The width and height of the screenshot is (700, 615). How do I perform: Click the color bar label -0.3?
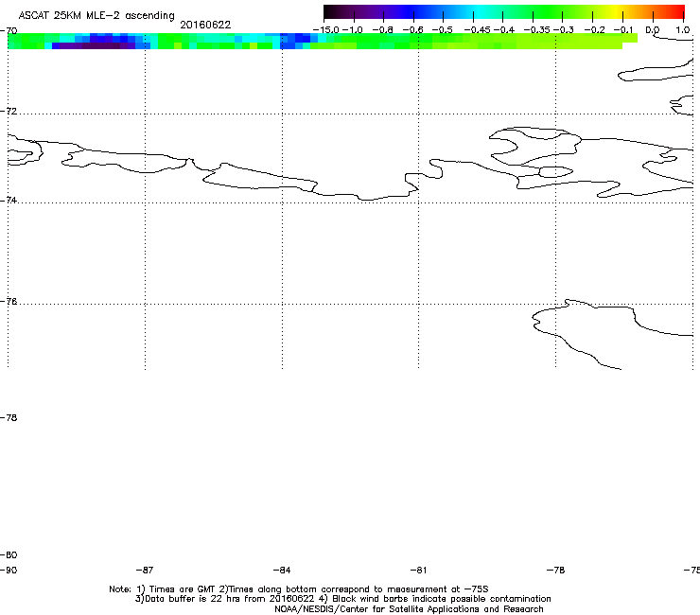(x=564, y=30)
